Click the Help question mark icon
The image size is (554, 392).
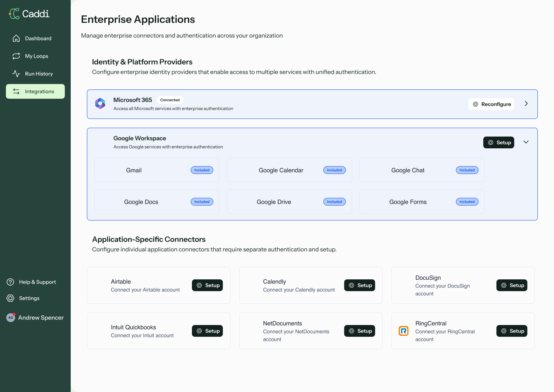(10, 282)
